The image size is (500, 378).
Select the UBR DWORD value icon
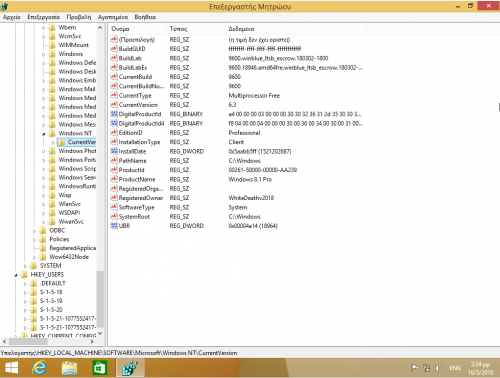pyautogui.click(x=114, y=226)
